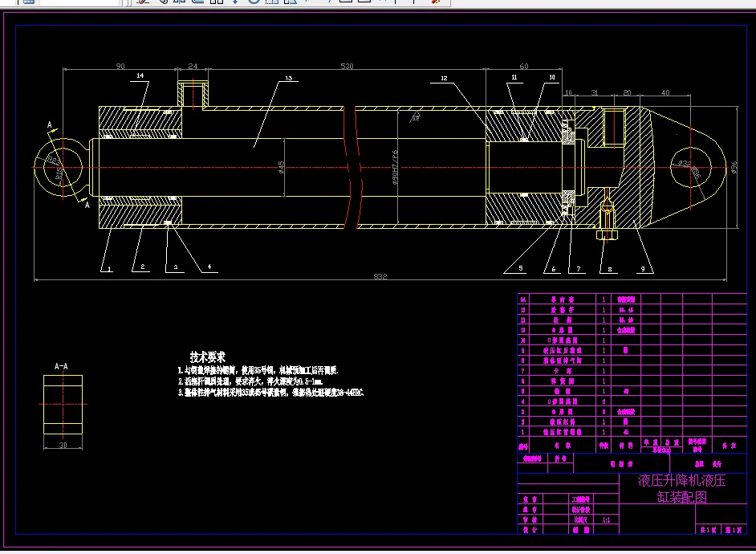Select the 40 dimension near the lug
Viewport: 756px width, 554px height.
point(665,92)
